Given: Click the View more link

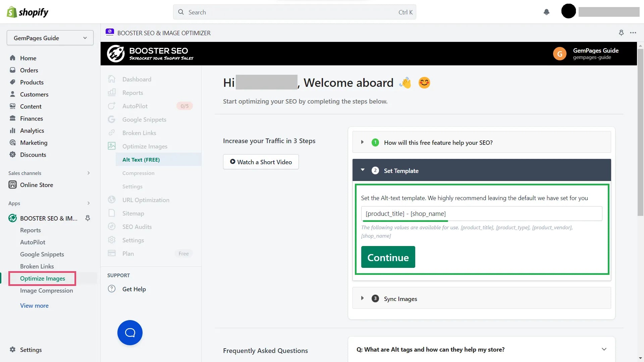Looking at the screenshot, I should pos(34,305).
